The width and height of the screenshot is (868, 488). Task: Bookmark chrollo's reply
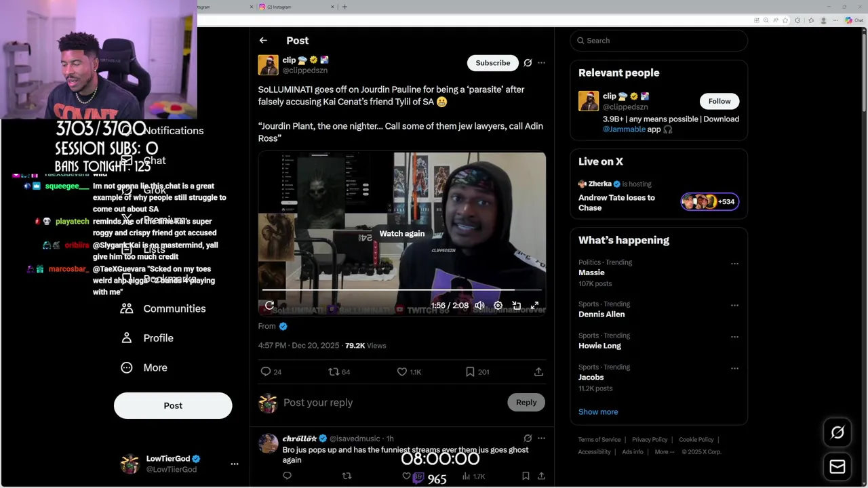[526, 476]
